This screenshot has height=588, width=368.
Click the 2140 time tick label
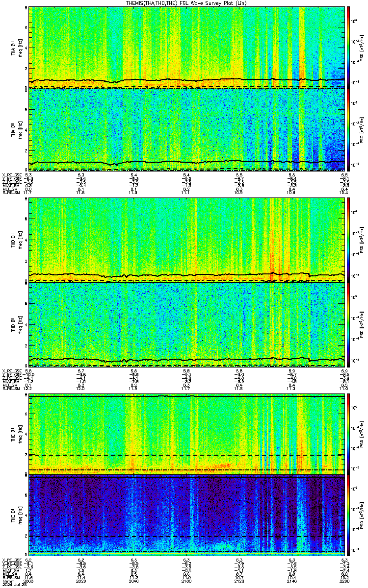point(292,581)
